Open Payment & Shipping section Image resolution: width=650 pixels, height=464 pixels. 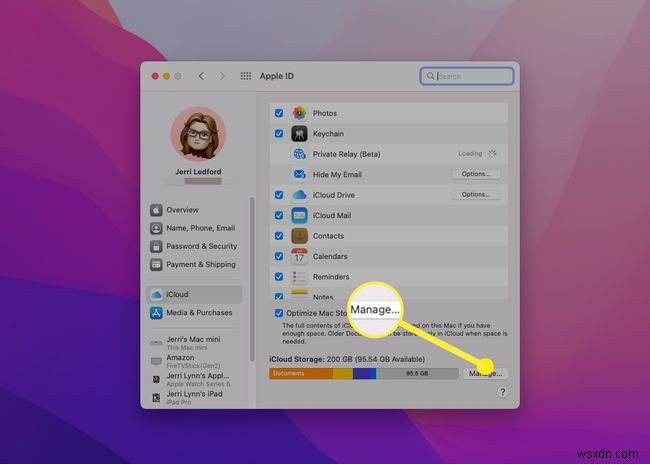(x=193, y=265)
